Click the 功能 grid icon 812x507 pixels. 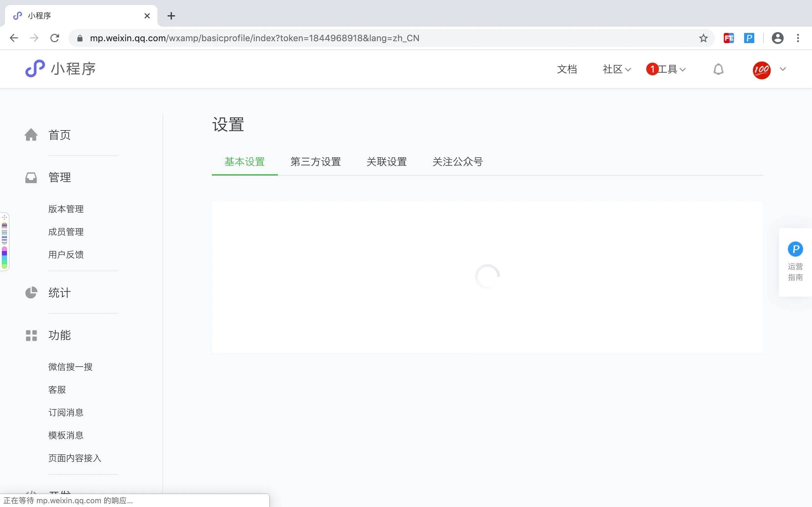tap(31, 335)
